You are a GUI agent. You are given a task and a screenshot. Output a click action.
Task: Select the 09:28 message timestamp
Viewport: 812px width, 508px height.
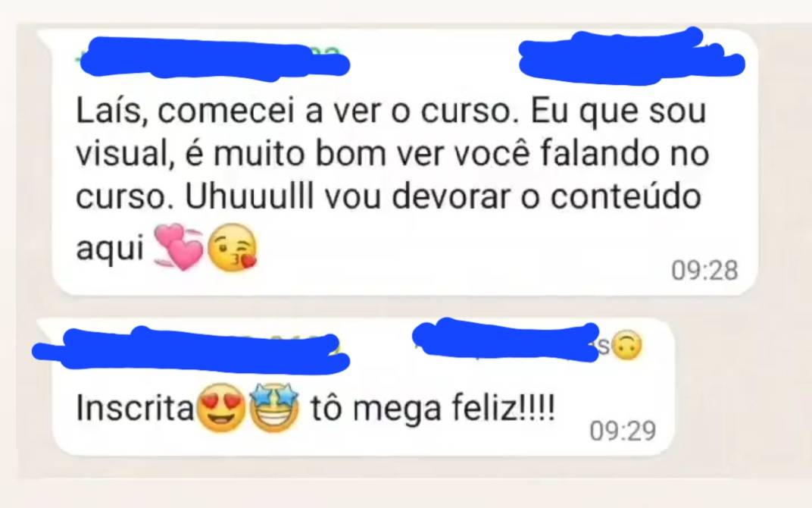pyautogui.click(x=704, y=271)
